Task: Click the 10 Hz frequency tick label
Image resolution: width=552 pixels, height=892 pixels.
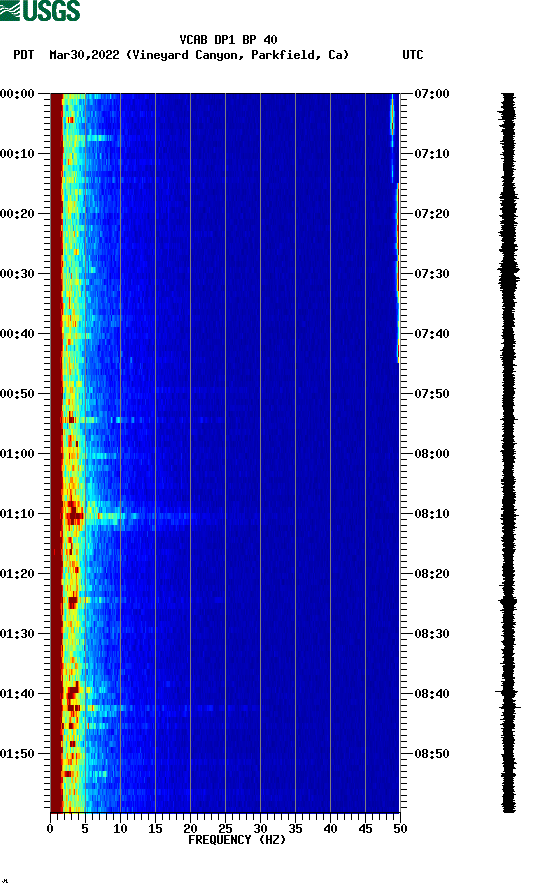Action: click(x=120, y=829)
